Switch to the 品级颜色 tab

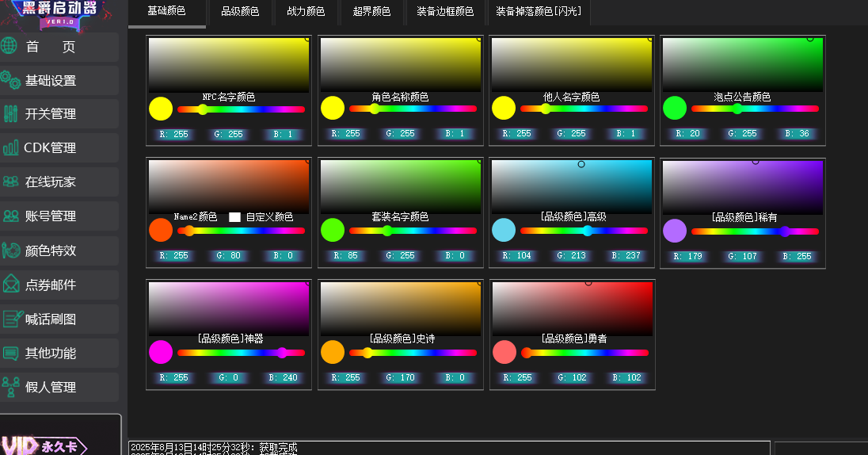(x=240, y=12)
